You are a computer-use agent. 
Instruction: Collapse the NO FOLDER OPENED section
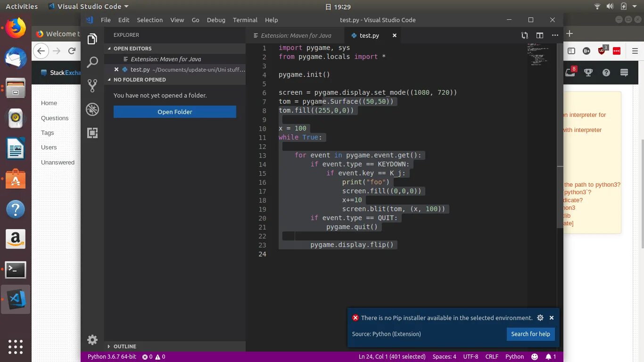[x=175, y=80]
